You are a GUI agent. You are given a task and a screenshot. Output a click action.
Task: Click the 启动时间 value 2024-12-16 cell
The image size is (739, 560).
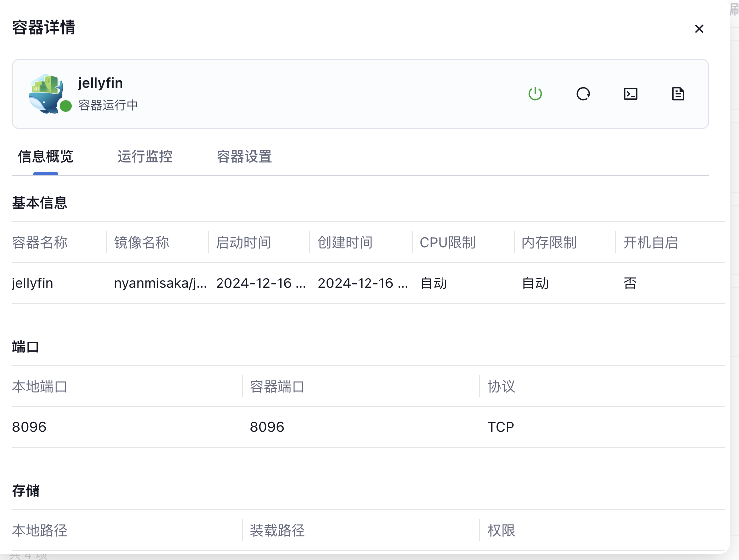(261, 283)
